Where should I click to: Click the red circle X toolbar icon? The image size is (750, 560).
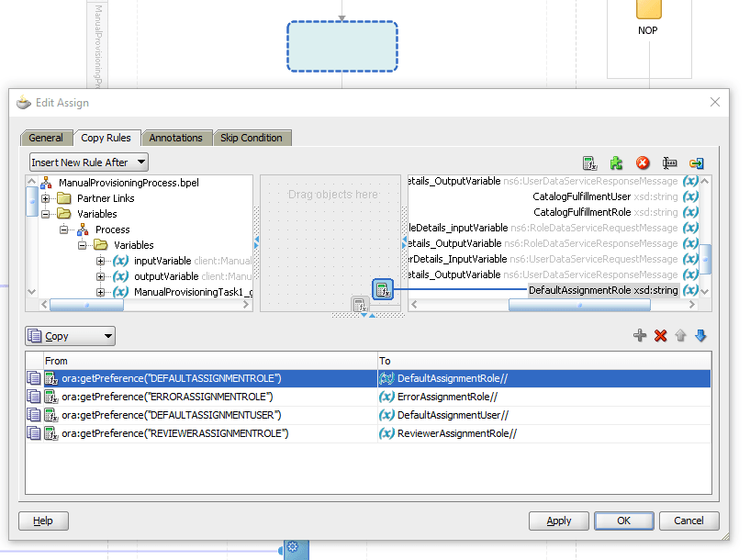[x=644, y=162]
